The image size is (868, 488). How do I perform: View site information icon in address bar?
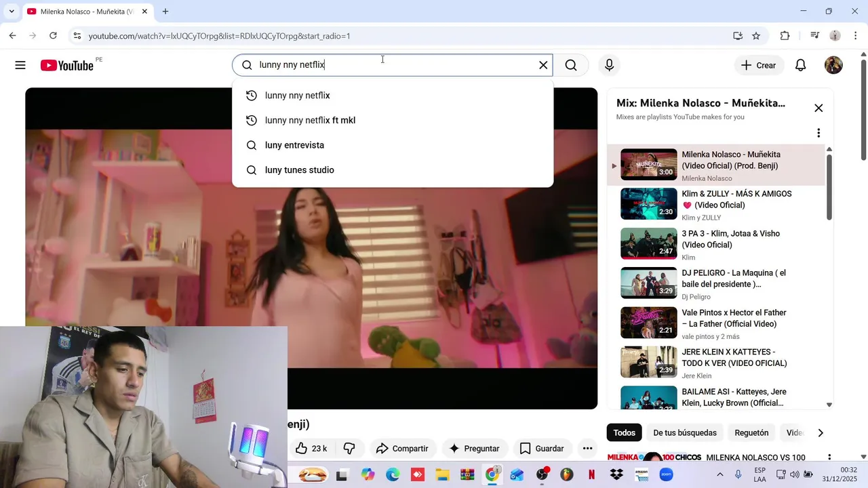click(x=77, y=36)
